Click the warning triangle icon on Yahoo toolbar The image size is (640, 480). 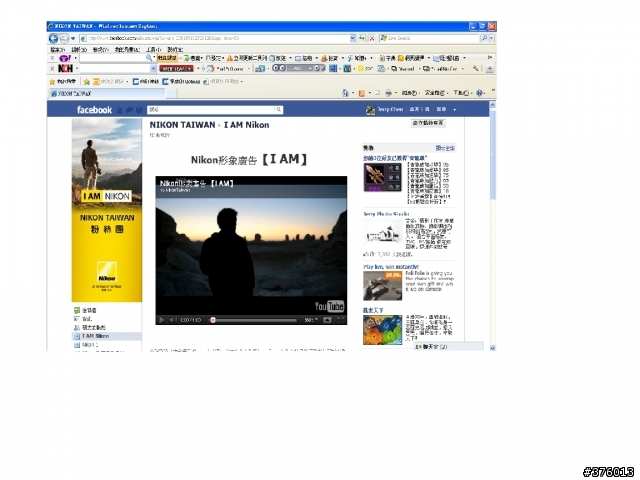(230, 58)
